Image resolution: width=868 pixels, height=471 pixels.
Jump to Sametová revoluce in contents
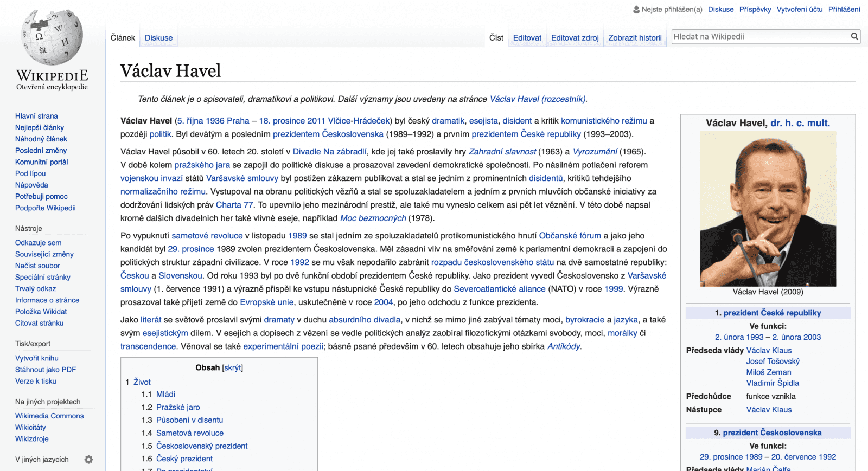(190, 433)
